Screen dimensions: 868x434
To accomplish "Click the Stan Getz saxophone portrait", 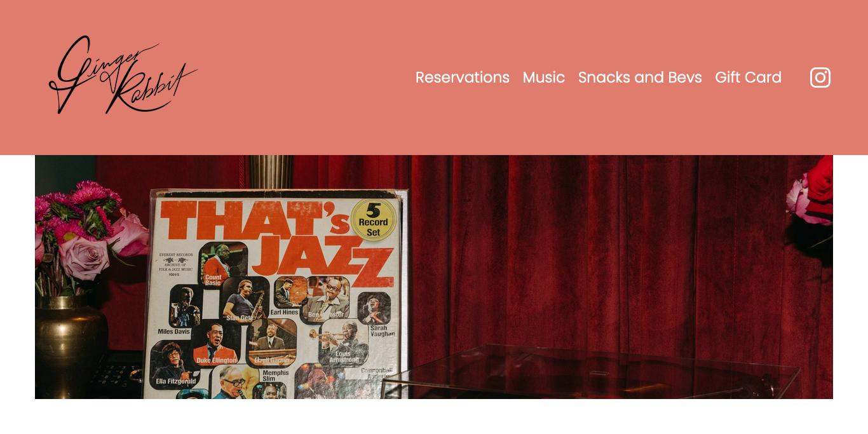I will tap(245, 299).
